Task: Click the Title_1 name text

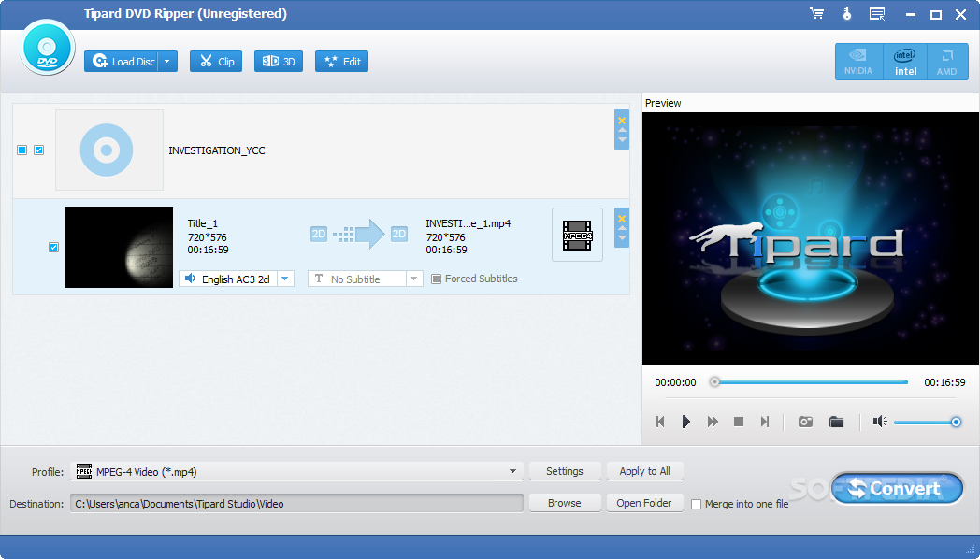Action: (x=203, y=223)
